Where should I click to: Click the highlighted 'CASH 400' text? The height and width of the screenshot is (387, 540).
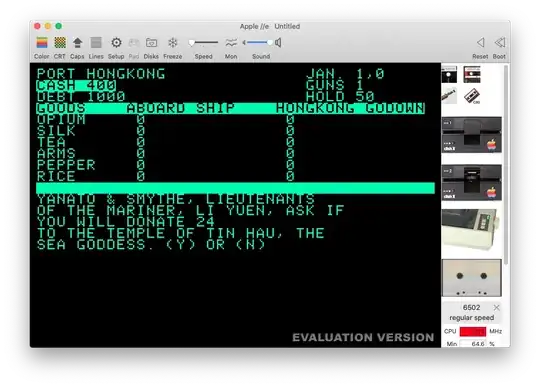[x=76, y=85]
